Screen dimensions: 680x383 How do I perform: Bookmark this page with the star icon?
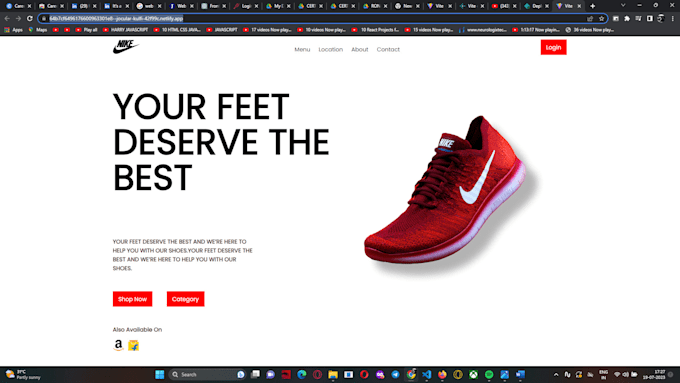point(602,19)
